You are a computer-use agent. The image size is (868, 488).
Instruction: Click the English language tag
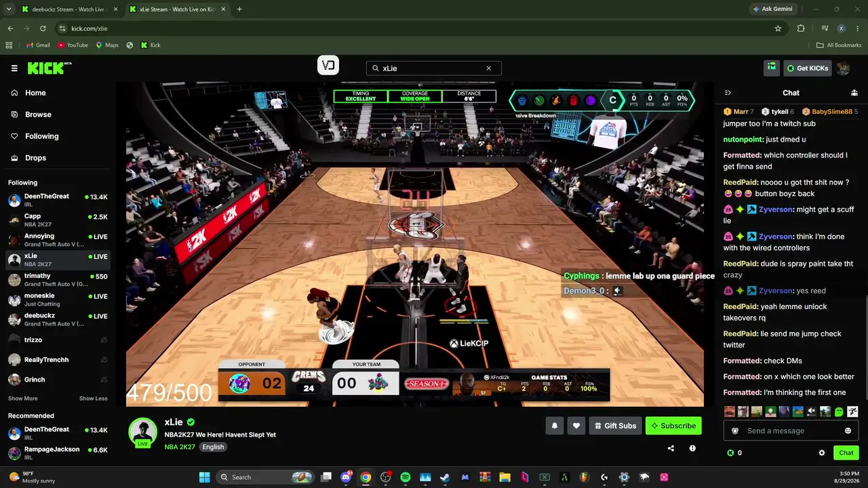213,447
